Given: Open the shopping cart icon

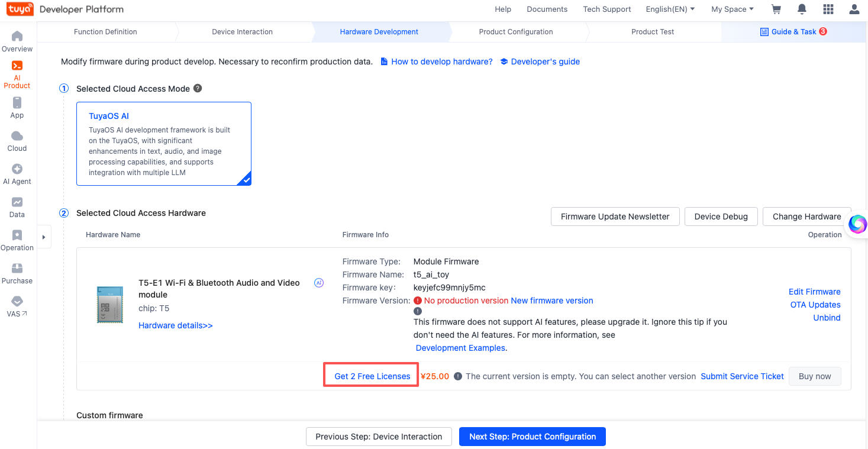Looking at the screenshot, I should 776,9.
